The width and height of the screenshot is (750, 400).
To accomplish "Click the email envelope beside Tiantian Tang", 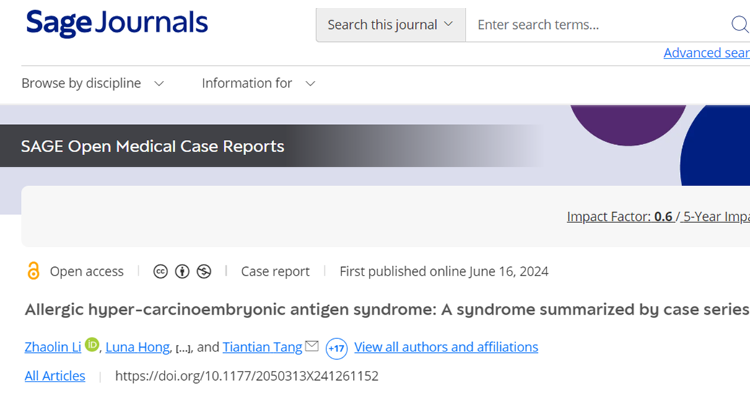I will [312, 346].
